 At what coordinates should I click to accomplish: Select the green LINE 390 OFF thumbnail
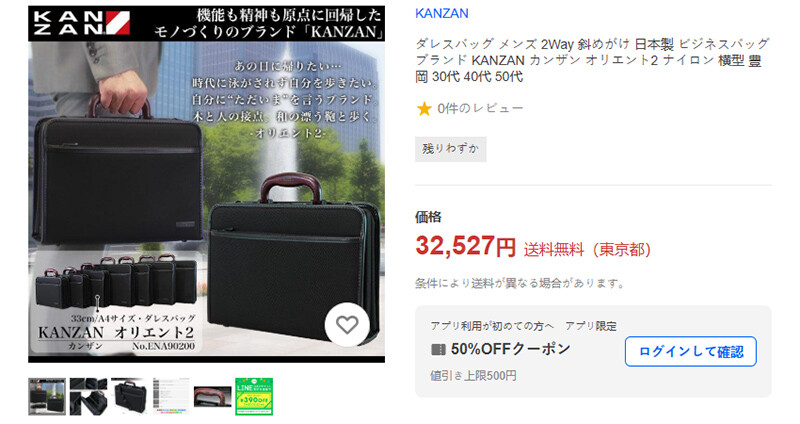click(x=254, y=396)
